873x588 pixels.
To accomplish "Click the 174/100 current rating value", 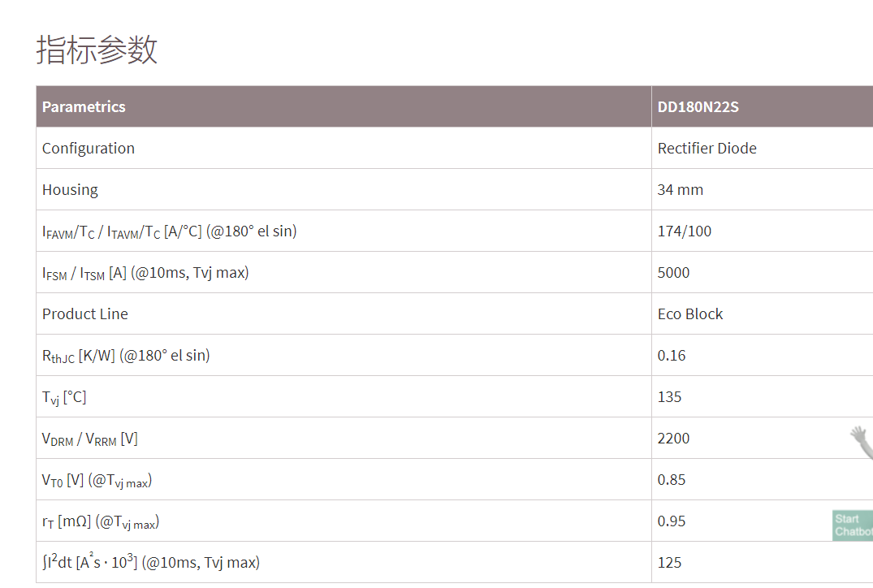I will pyautogui.click(x=684, y=231).
